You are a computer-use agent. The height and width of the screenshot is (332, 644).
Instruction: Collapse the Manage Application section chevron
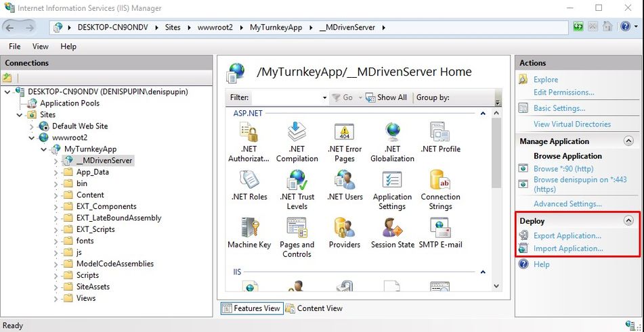pyautogui.click(x=628, y=141)
